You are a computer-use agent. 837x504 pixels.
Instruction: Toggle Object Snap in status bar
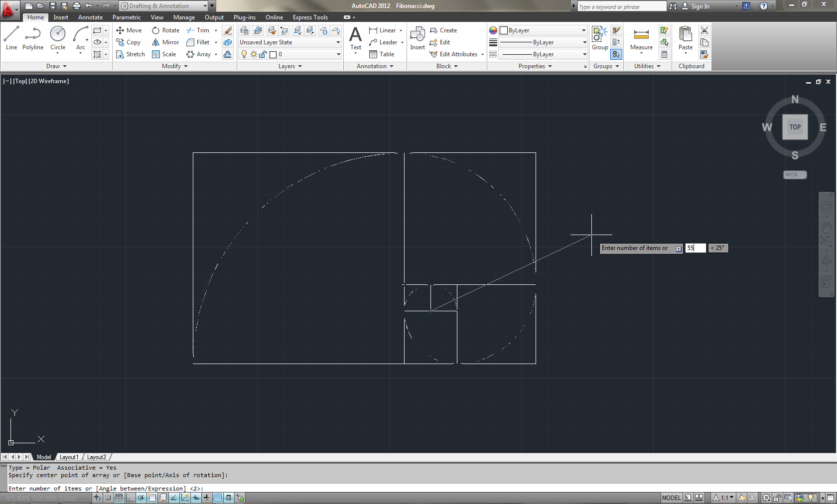[x=152, y=498]
